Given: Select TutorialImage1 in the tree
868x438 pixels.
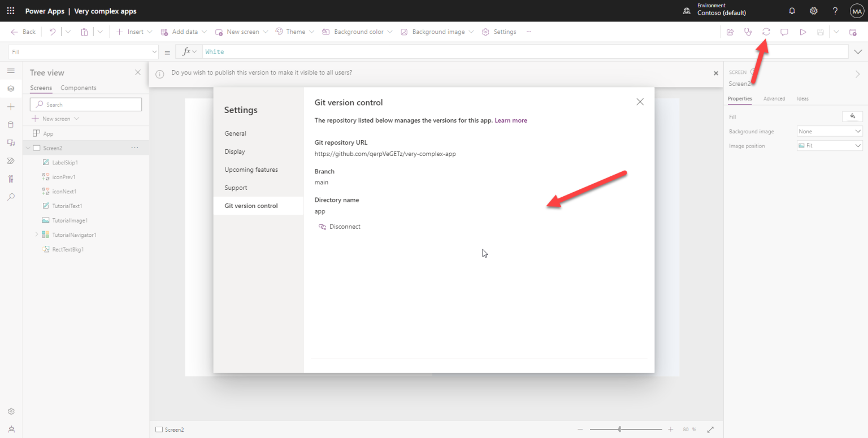Looking at the screenshot, I should [70, 220].
